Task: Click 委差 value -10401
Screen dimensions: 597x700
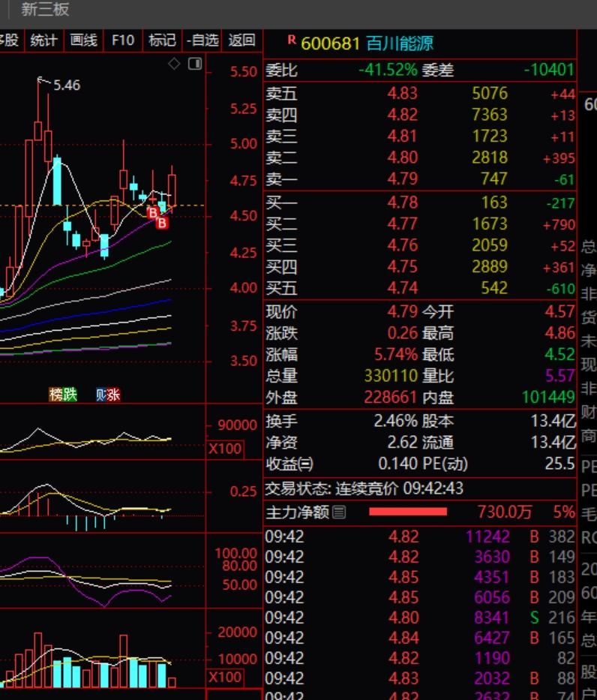Action: click(x=549, y=70)
